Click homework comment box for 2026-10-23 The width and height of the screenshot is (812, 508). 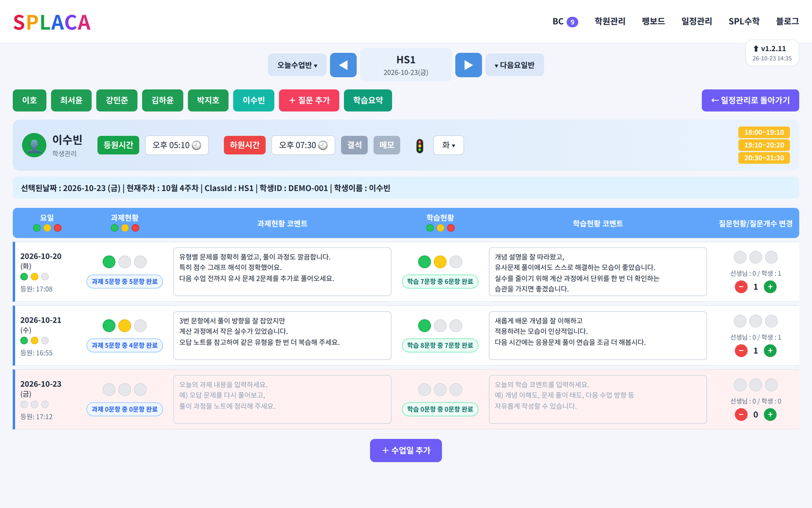pos(282,399)
